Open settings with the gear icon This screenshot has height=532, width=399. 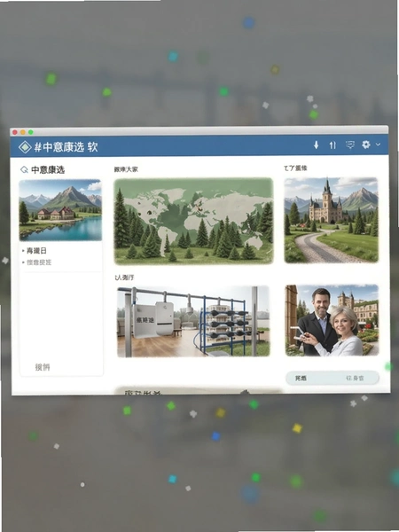[x=365, y=145]
